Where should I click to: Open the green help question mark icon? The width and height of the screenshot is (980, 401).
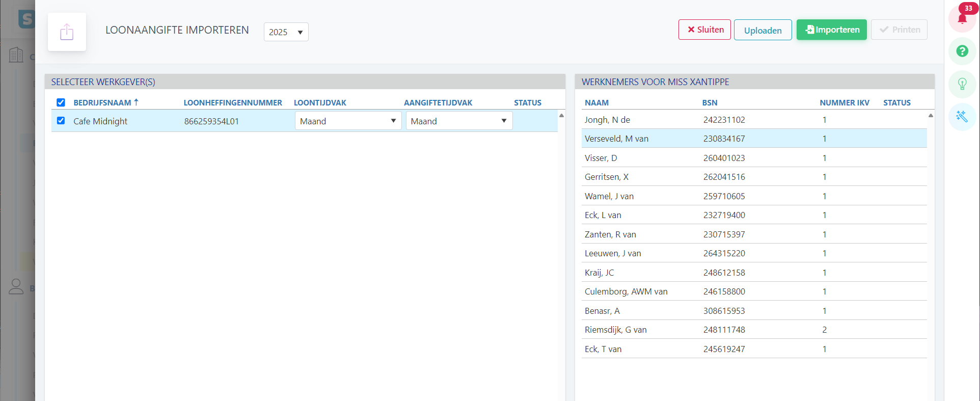pos(962,51)
